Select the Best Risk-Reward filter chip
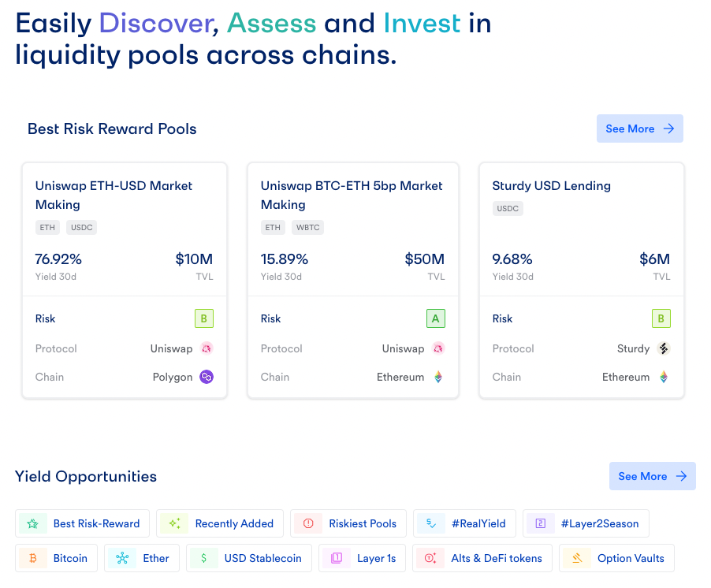 coord(82,523)
